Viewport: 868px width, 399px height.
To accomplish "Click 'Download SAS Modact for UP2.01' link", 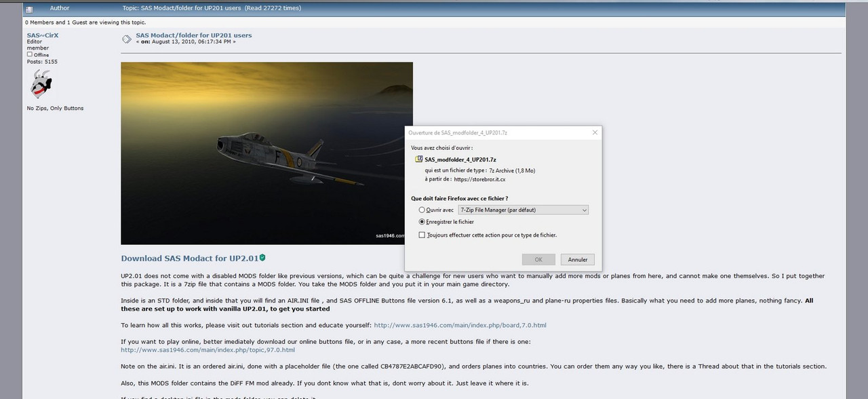I will pyautogui.click(x=189, y=259).
